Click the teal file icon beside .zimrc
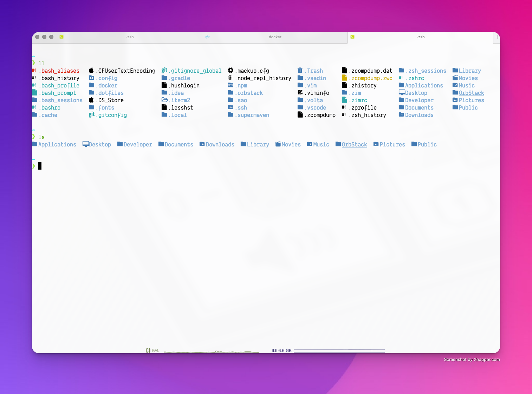Viewport: 532px width, 394px height. pyautogui.click(x=344, y=100)
